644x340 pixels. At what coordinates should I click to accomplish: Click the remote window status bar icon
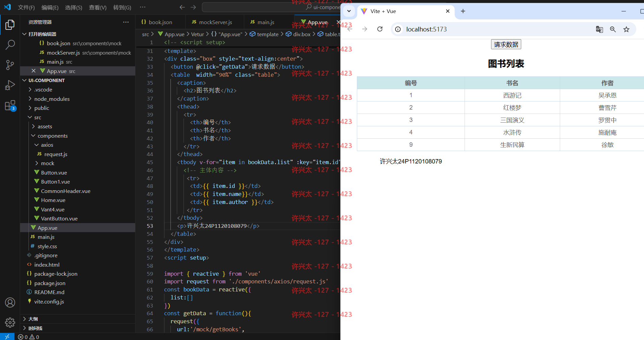coord(7,337)
